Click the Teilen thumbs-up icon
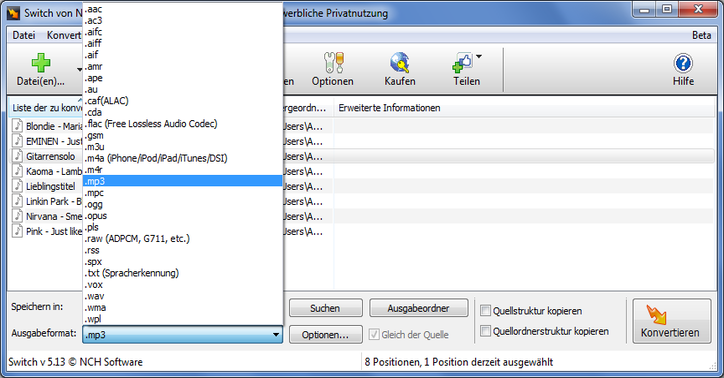724x378 pixels. tap(462, 63)
